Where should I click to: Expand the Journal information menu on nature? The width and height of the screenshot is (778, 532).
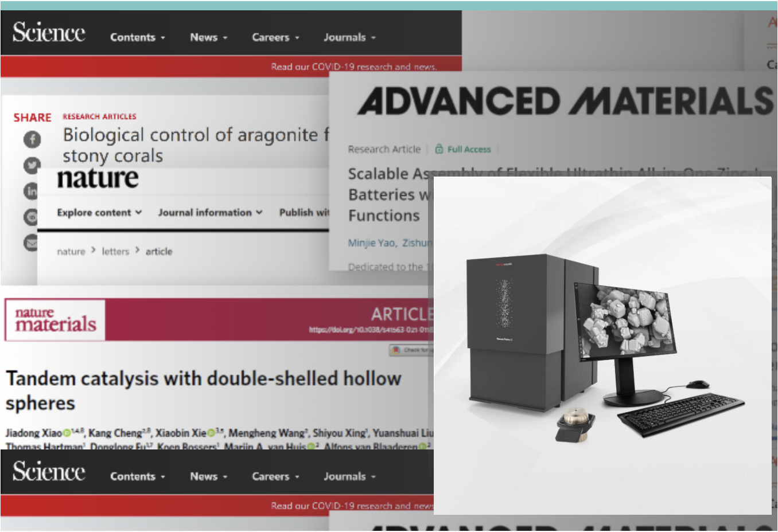coord(211,213)
